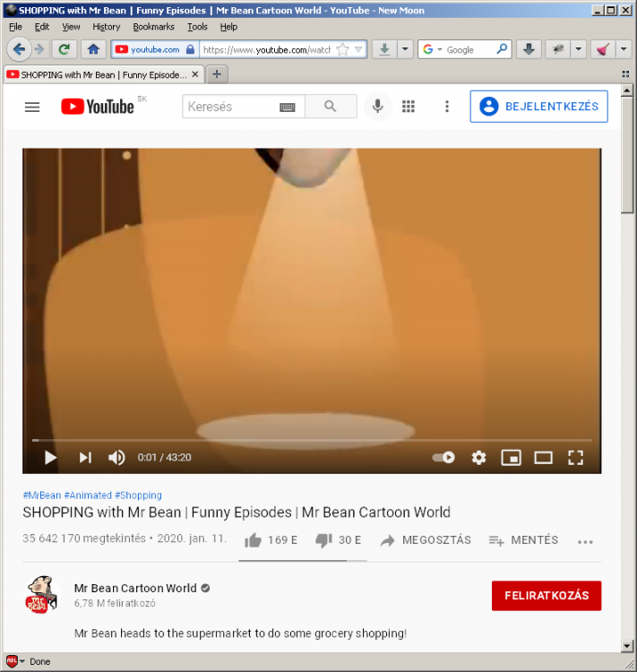Like the video with thumbs up

253,540
